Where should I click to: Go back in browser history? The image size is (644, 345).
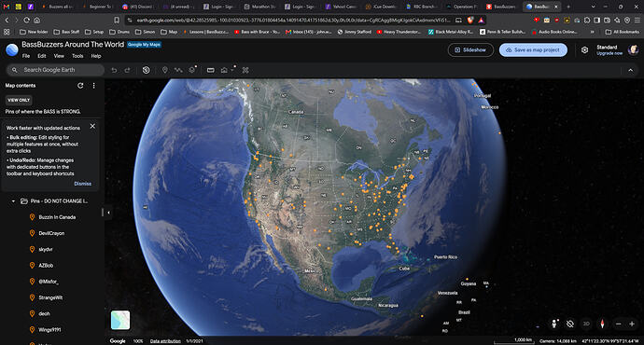(x=7, y=21)
